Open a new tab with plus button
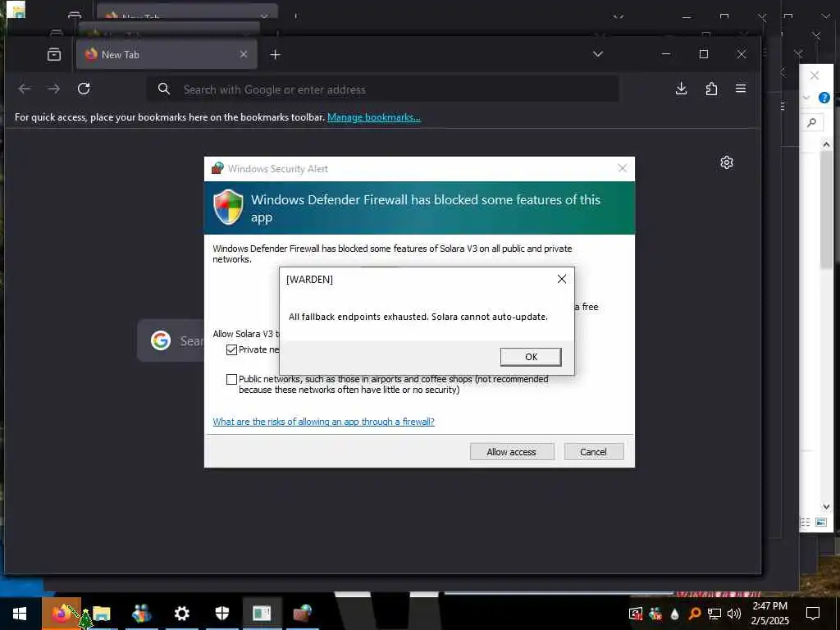Image resolution: width=840 pixels, height=630 pixels. point(275,55)
